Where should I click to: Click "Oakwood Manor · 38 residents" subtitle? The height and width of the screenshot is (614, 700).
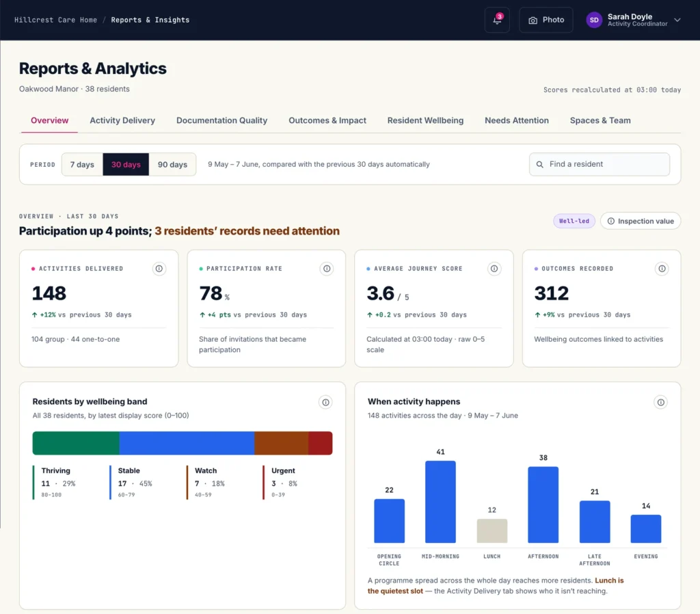(x=74, y=89)
